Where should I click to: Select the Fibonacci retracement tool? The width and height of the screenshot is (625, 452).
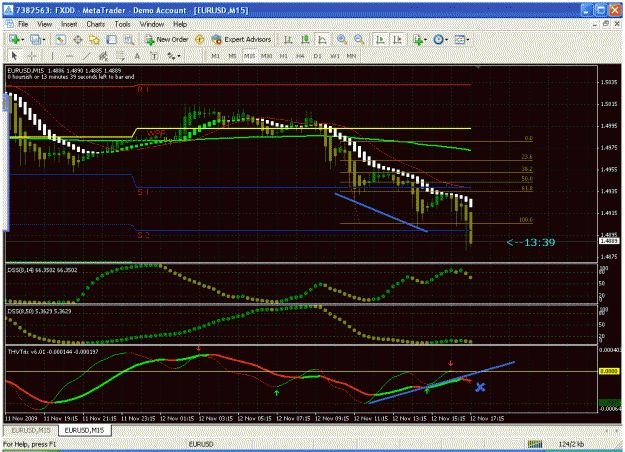(x=120, y=56)
